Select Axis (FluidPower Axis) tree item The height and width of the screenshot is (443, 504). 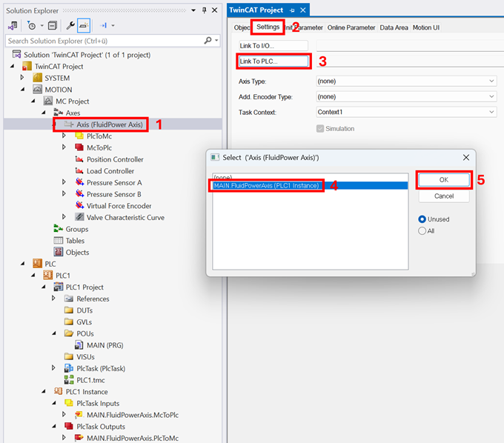(x=109, y=124)
